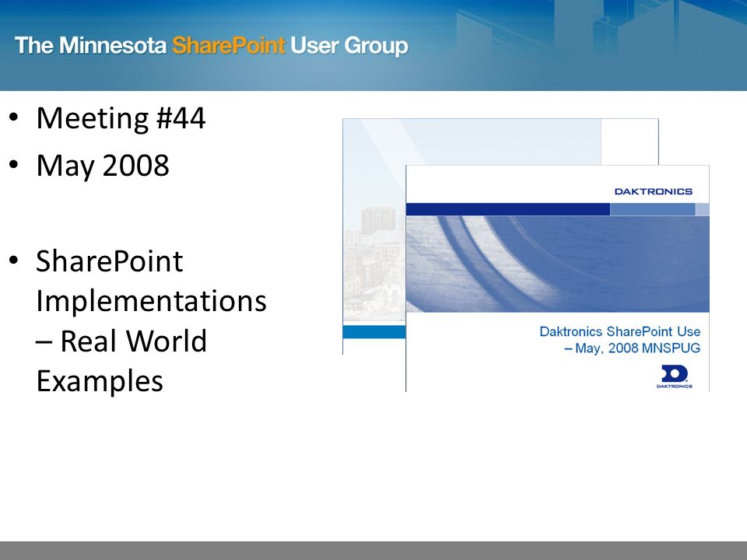
Task: Click the 'SharePoint Implementations' bullet text
Action: (x=152, y=281)
